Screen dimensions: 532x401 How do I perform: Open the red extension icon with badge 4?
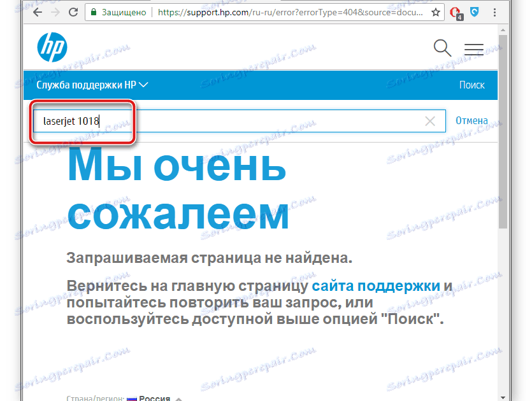(x=456, y=13)
